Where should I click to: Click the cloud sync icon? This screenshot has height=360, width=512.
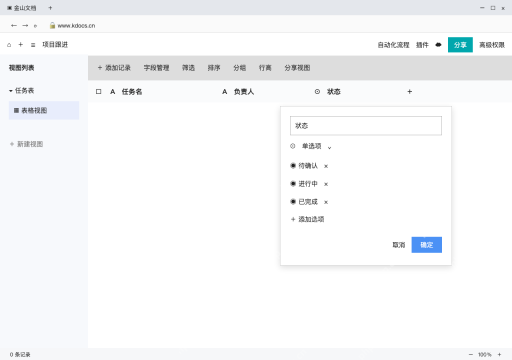[438, 45]
